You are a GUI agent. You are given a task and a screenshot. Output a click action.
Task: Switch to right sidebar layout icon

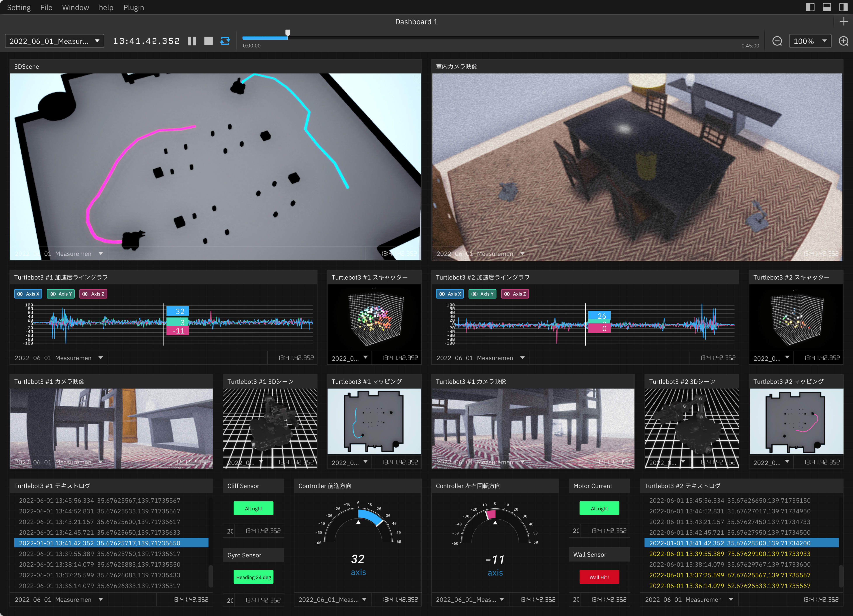point(843,7)
